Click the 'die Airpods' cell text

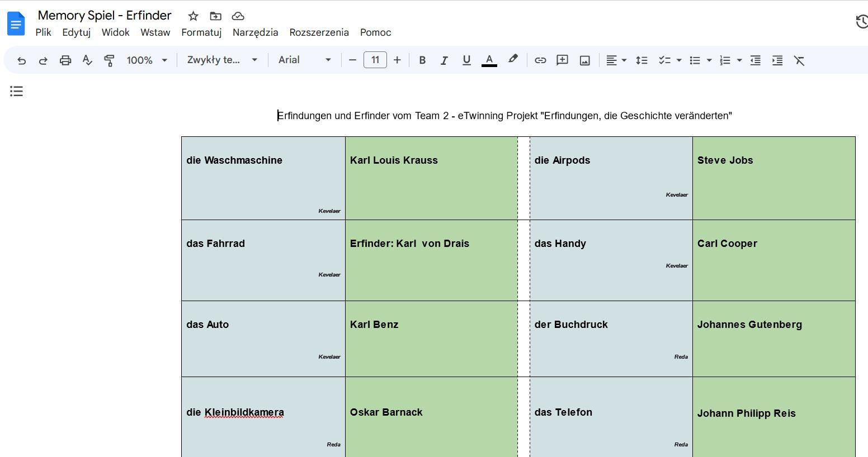pyautogui.click(x=562, y=160)
